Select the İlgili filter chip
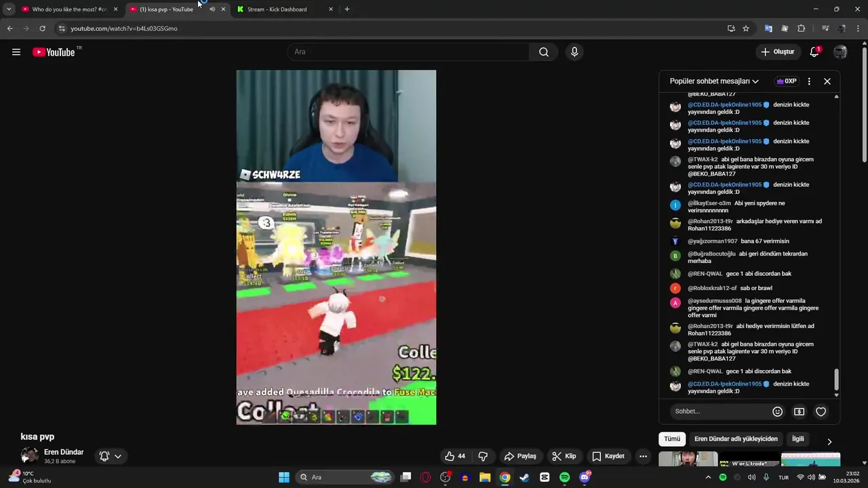 [798, 439]
